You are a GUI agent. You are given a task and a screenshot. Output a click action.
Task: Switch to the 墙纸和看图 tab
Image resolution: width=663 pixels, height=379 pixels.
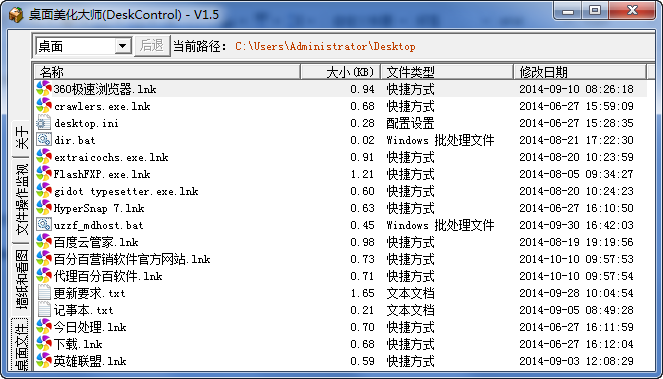click(x=21, y=279)
